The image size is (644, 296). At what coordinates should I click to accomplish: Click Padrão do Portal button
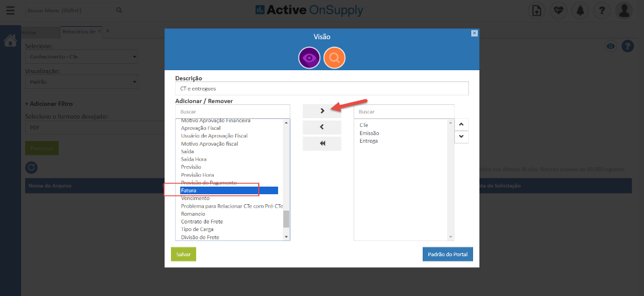[448, 254]
